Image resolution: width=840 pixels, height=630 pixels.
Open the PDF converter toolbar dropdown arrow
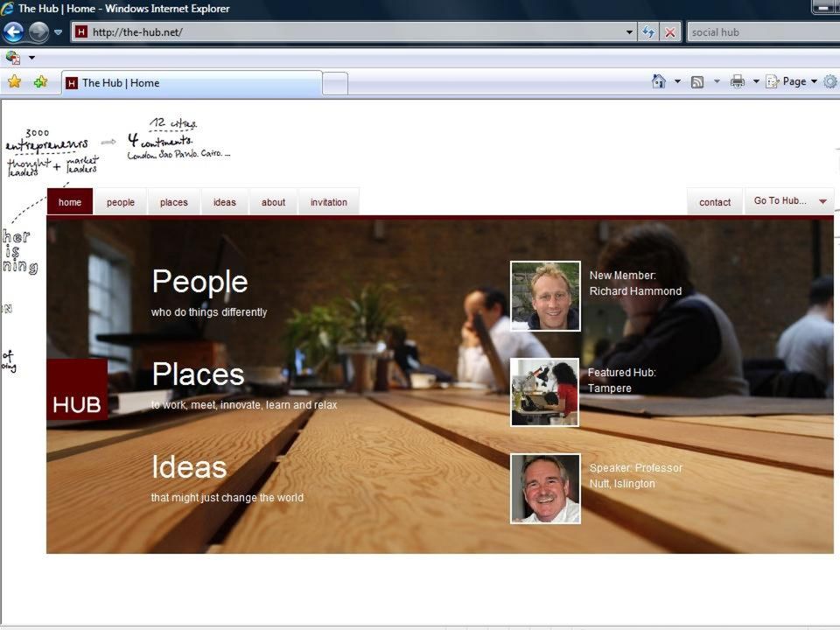pos(31,58)
